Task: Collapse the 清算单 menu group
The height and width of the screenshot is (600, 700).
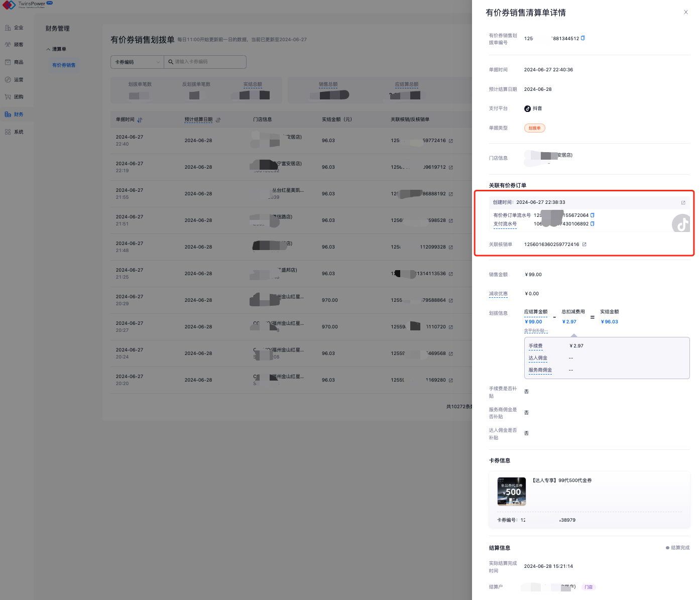Action: 57,49
